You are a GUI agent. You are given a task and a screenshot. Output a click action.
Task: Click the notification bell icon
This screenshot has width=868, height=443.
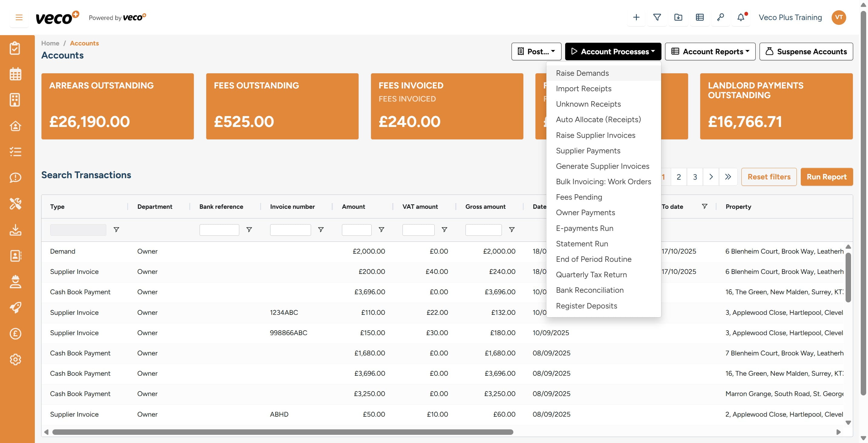click(740, 18)
